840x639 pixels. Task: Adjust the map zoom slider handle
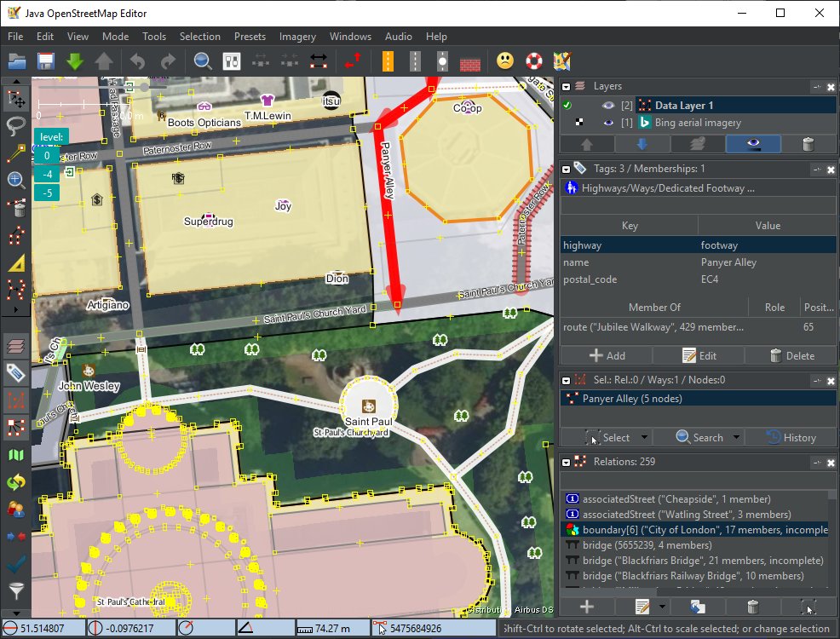coord(144,86)
